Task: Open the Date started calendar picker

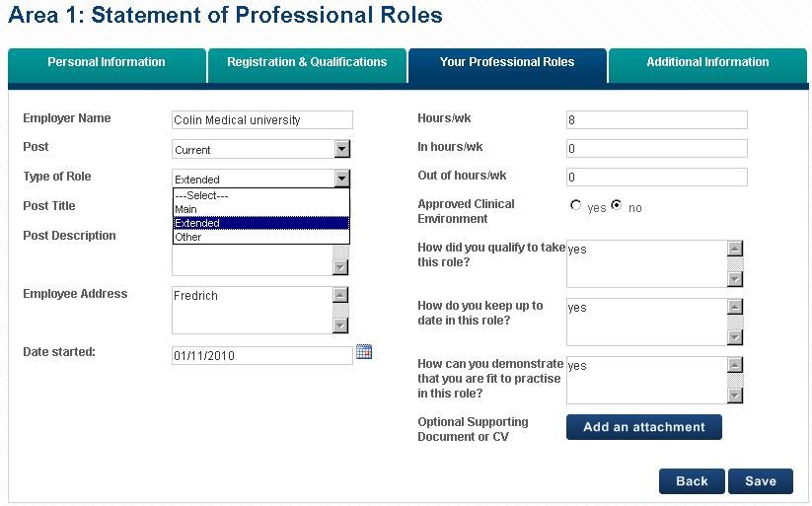Action: (x=364, y=352)
